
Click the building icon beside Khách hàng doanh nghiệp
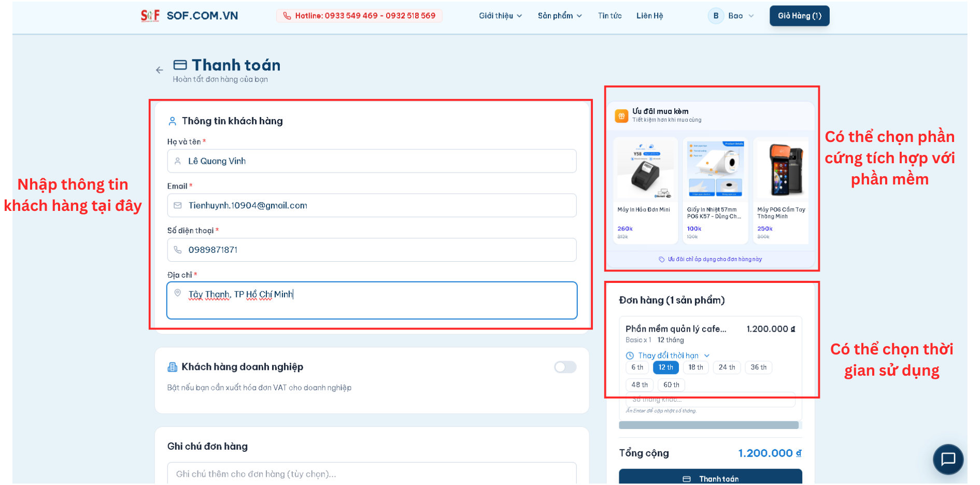[x=173, y=367]
